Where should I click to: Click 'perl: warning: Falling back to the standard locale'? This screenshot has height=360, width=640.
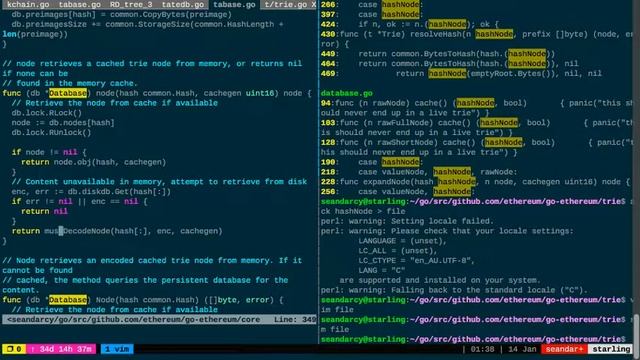454,290
